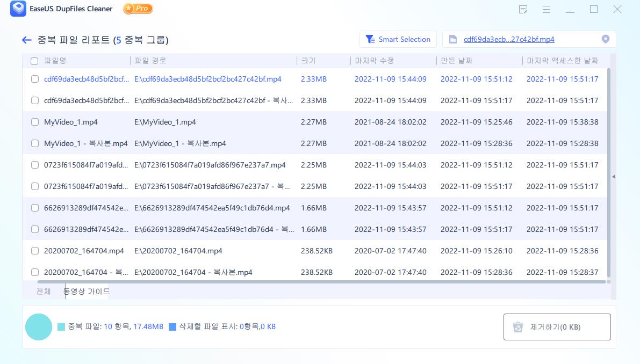Click the cyan pie chart circle
The width and height of the screenshot is (640, 364).
tap(39, 327)
